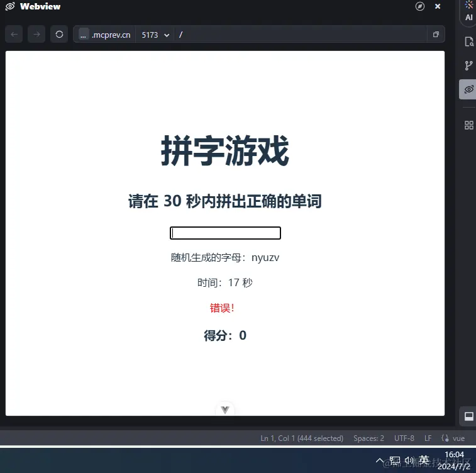Open the source control branch icon

pos(468,65)
